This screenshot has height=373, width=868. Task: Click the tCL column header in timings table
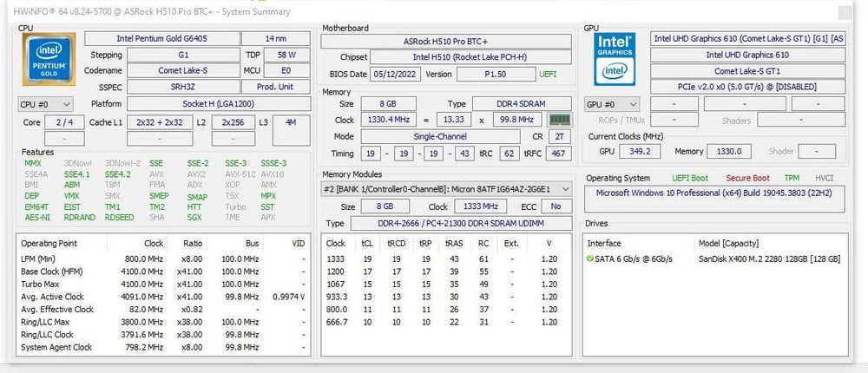367,244
